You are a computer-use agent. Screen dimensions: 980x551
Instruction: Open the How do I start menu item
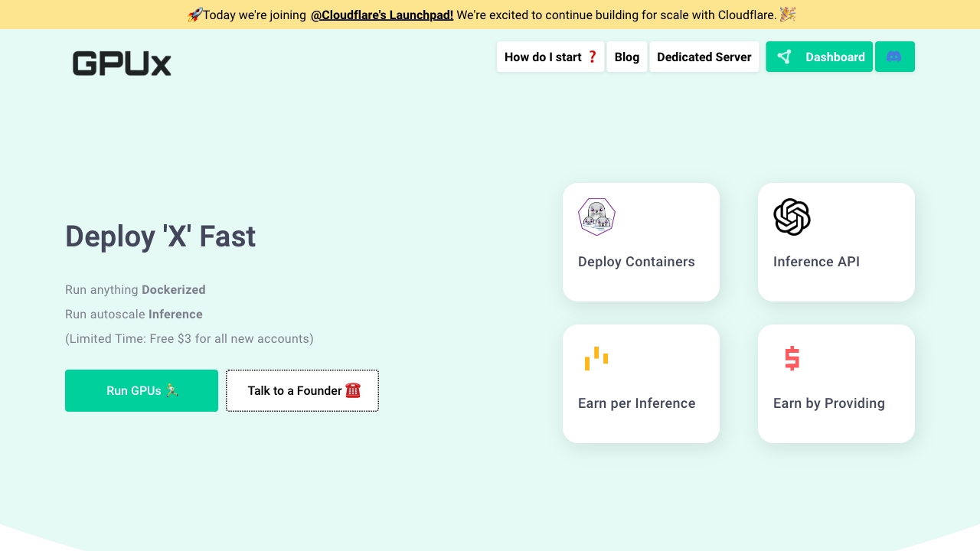pos(550,57)
